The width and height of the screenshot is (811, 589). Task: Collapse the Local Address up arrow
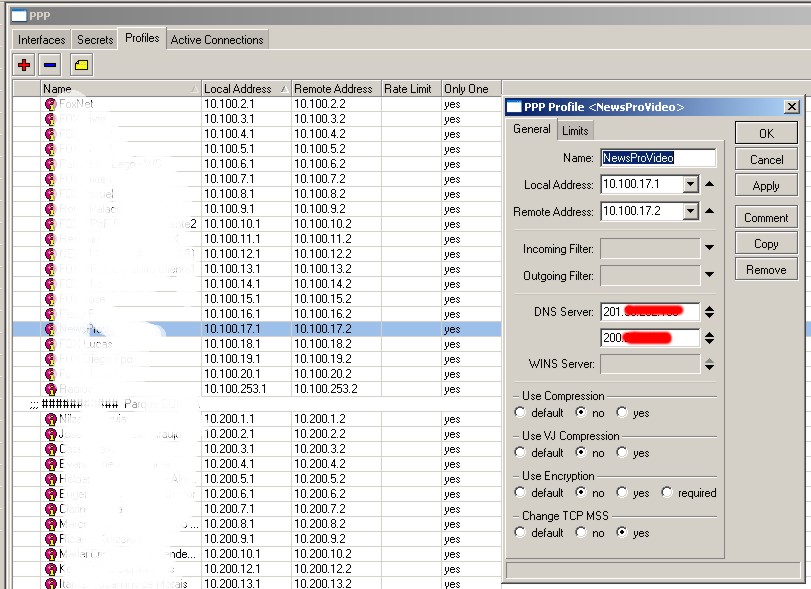tap(709, 184)
